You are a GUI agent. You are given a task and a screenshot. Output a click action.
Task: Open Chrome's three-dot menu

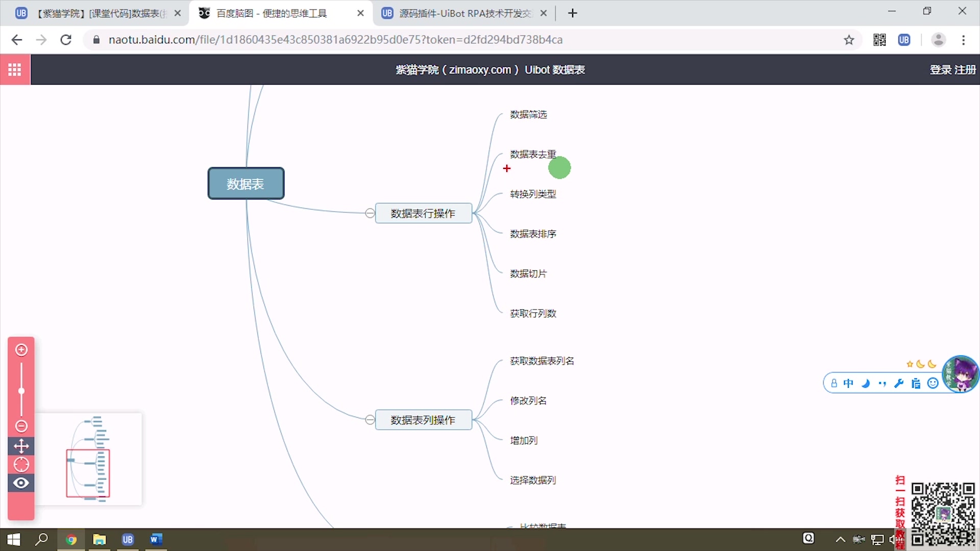(963, 40)
